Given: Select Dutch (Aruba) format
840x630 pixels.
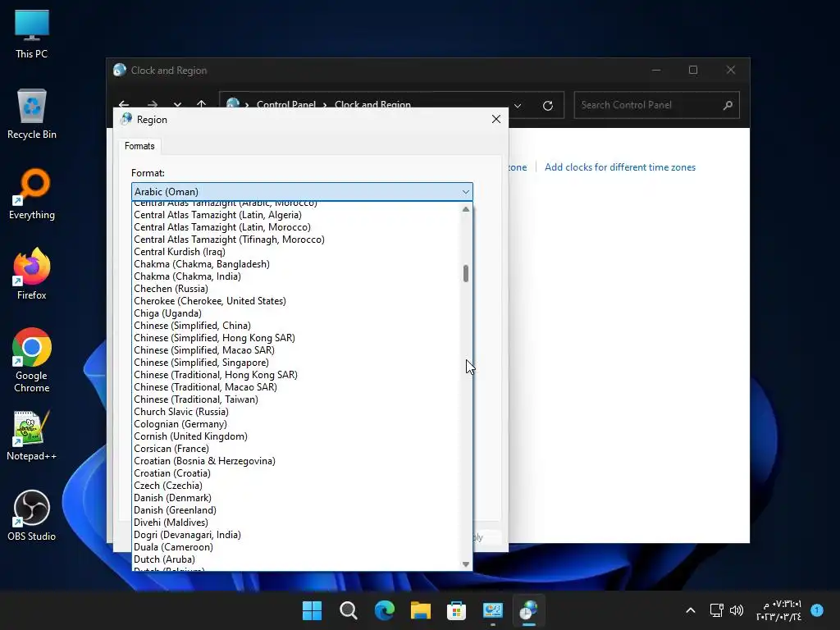Looking at the screenshot, I should coord(296,559).
